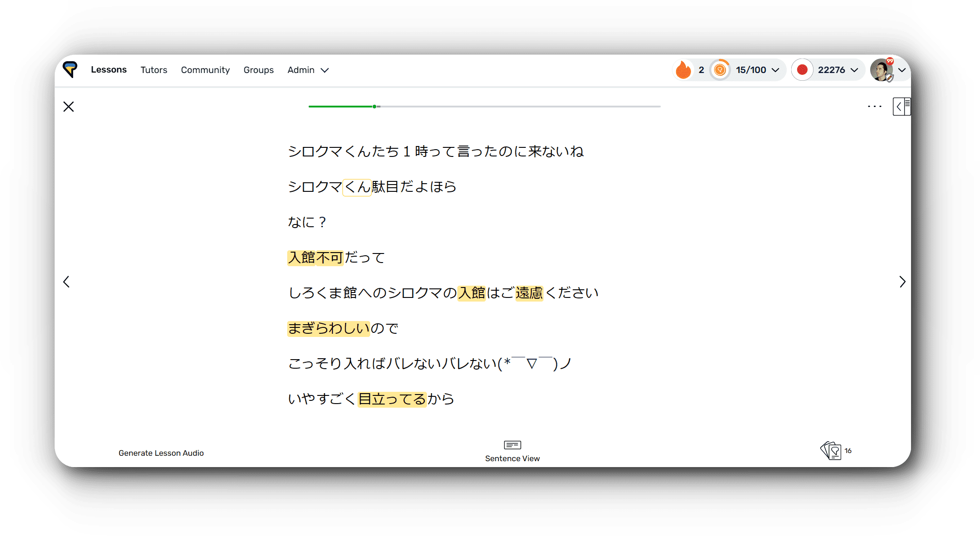Go to previous page arrow
Viewport: 980px width, 536px height.
(66, 282)
